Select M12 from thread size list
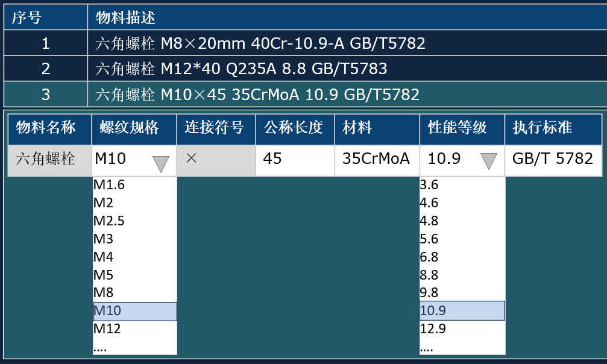The height and width of the screenshot is (364, 607). pos(134,329)
